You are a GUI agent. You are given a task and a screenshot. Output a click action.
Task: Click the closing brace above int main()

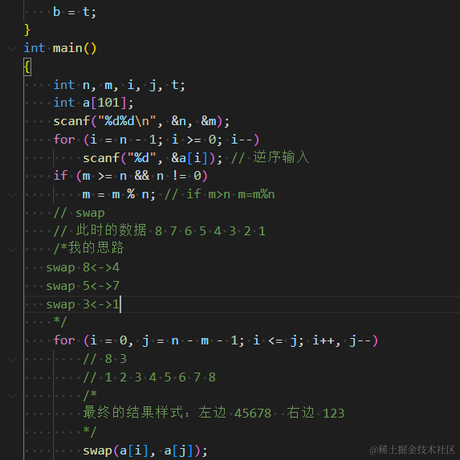pos(27,30)
